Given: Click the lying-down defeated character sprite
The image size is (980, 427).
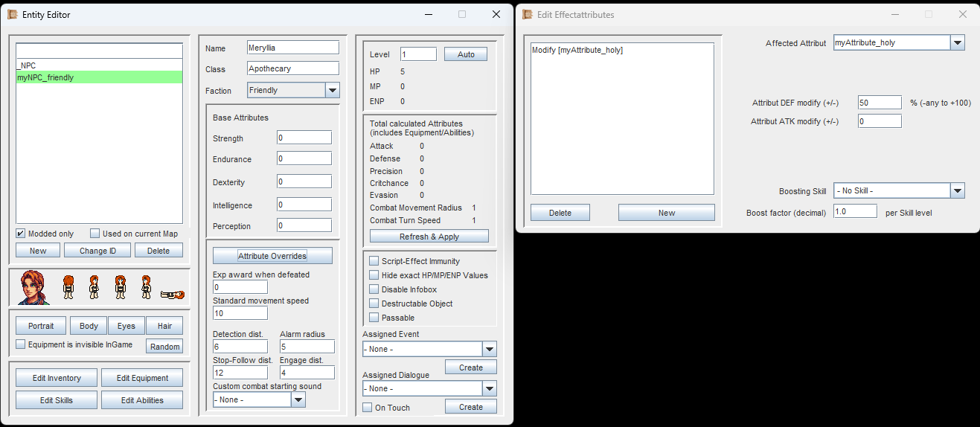Looking at the screenshot, I should (x=173, y=295).
